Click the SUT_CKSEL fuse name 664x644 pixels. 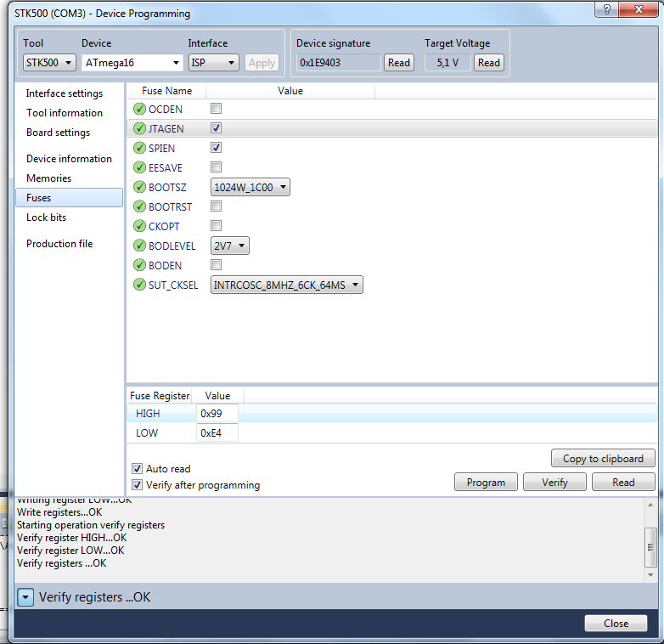(x=173, y=285)
